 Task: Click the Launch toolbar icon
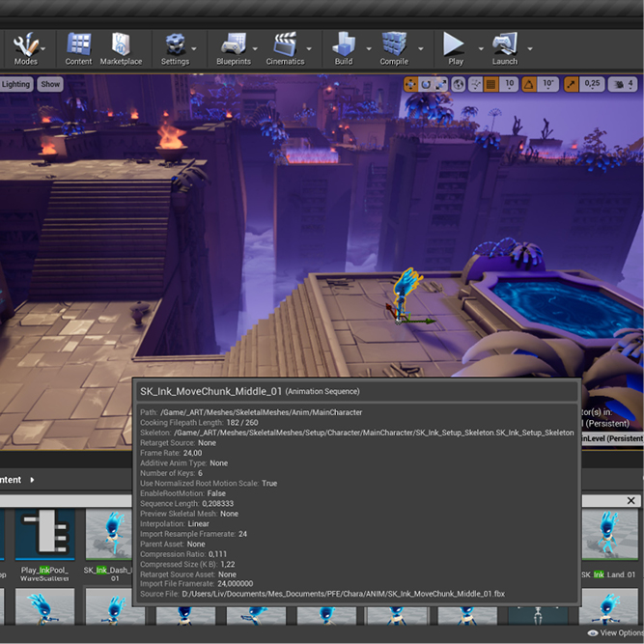coord(504,46)
